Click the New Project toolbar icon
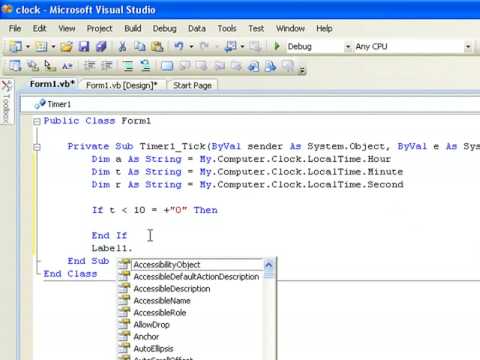This screenshot has width=480, height=360. pos(15,46)
